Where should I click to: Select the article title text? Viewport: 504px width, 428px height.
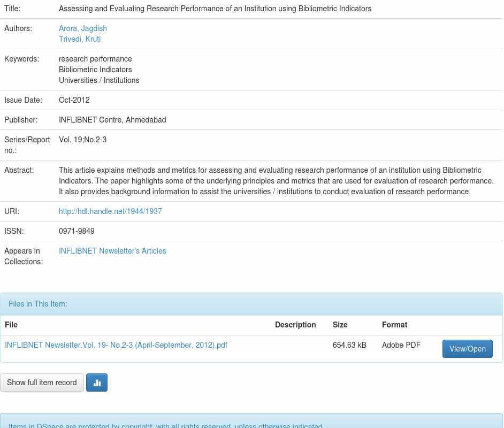215,9
